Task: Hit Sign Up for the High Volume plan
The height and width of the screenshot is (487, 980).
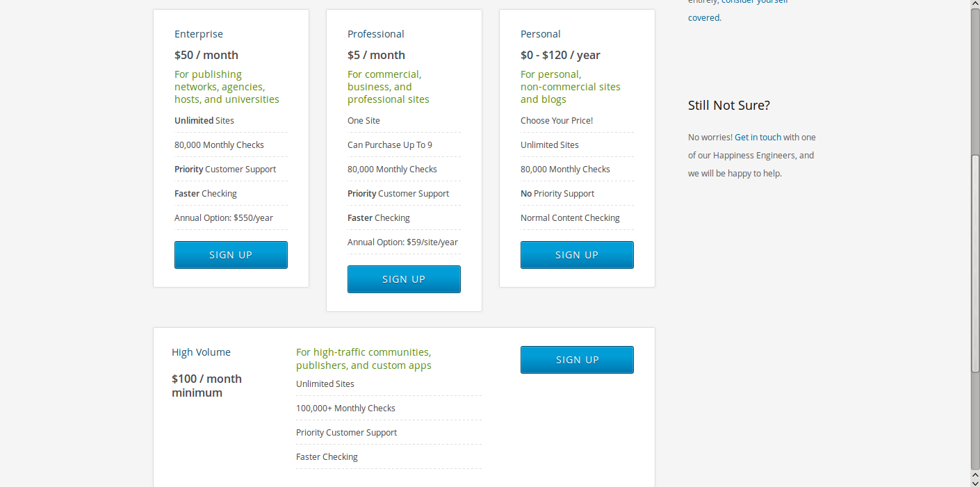Action: (x=577, y=360)
